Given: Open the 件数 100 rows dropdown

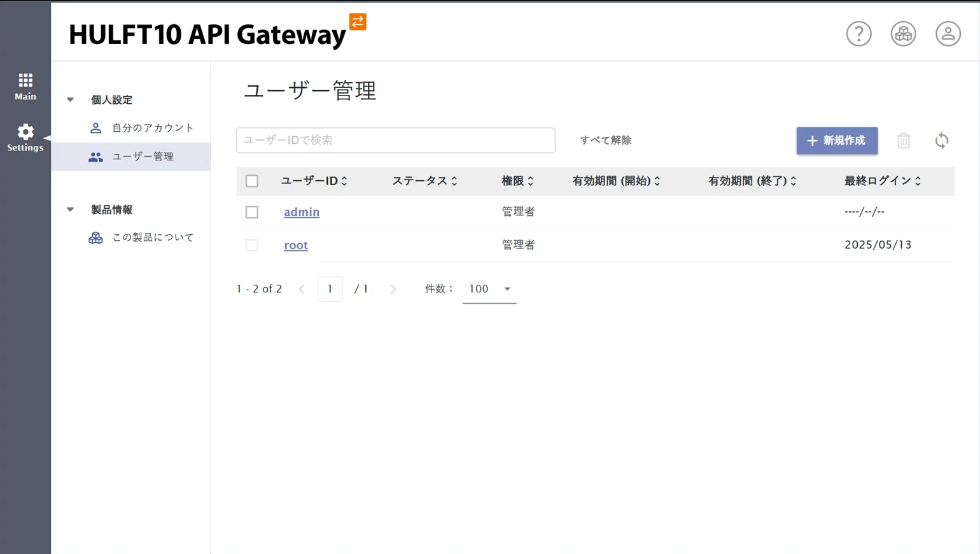Looking at the screenshot, I should (x=489, y=289).
